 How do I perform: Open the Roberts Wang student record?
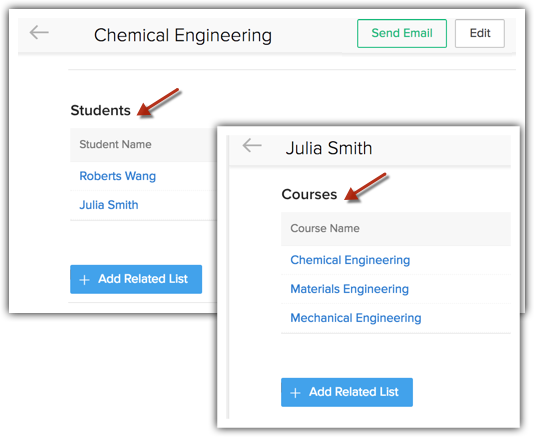tap(117, 176)
